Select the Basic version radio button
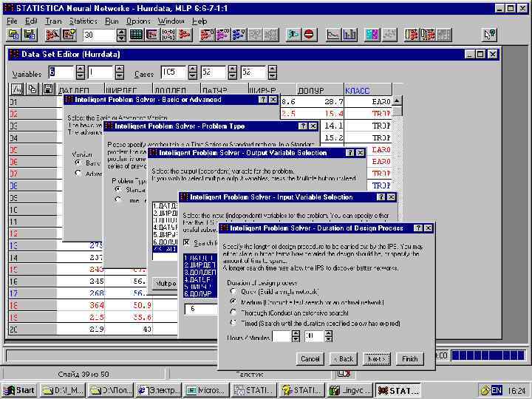This screenshot has width=532, height=399. [78, 163]
